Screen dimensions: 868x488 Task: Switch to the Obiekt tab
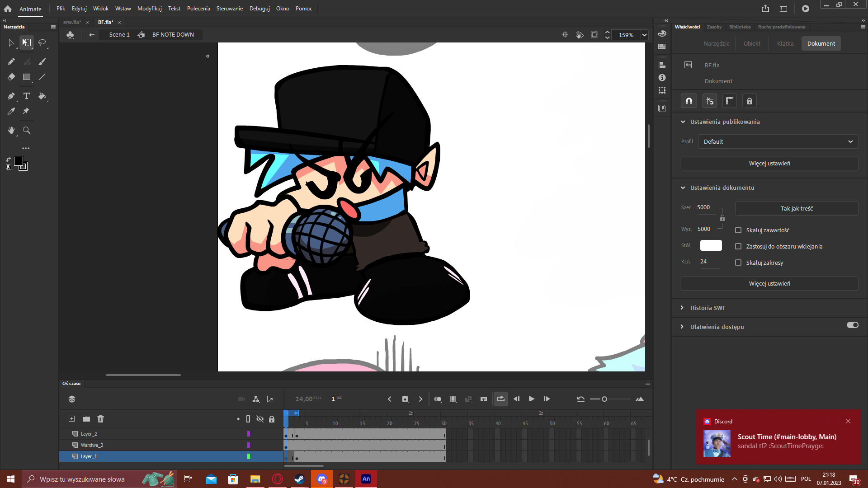tap(752, 43)
